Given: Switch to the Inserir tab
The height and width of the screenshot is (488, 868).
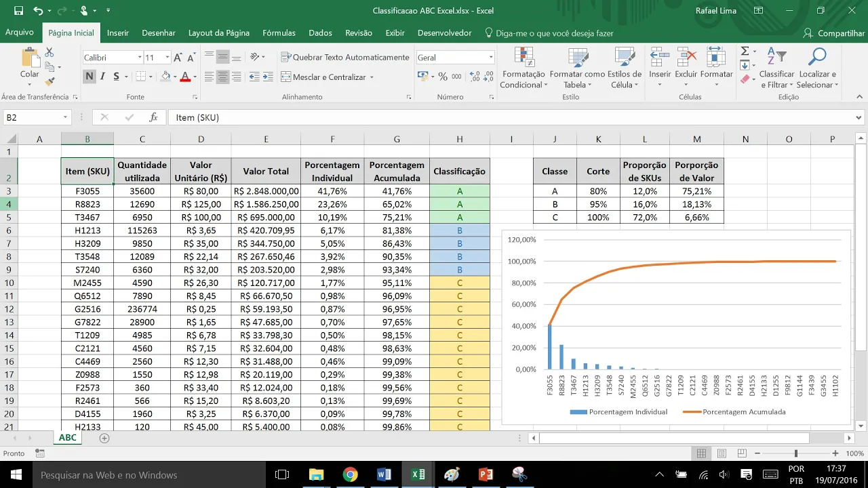Looking at the screenshot, I should [x=118, y=33].
